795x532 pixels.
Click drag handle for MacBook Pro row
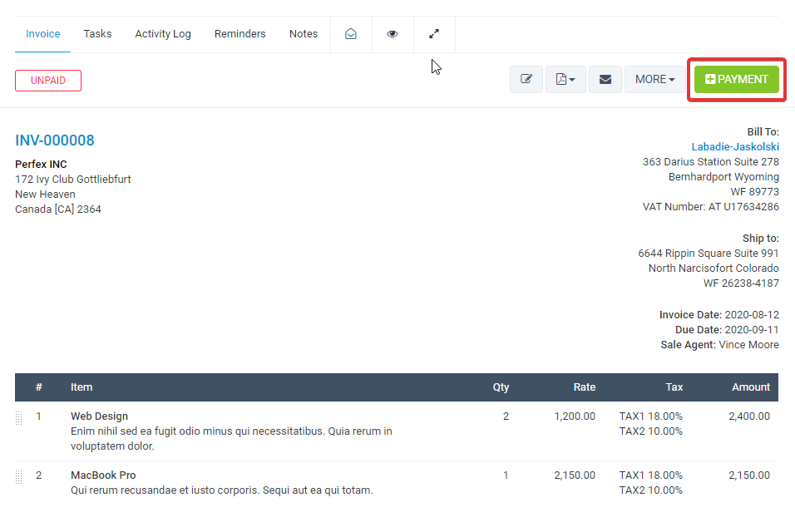point(19,477)
